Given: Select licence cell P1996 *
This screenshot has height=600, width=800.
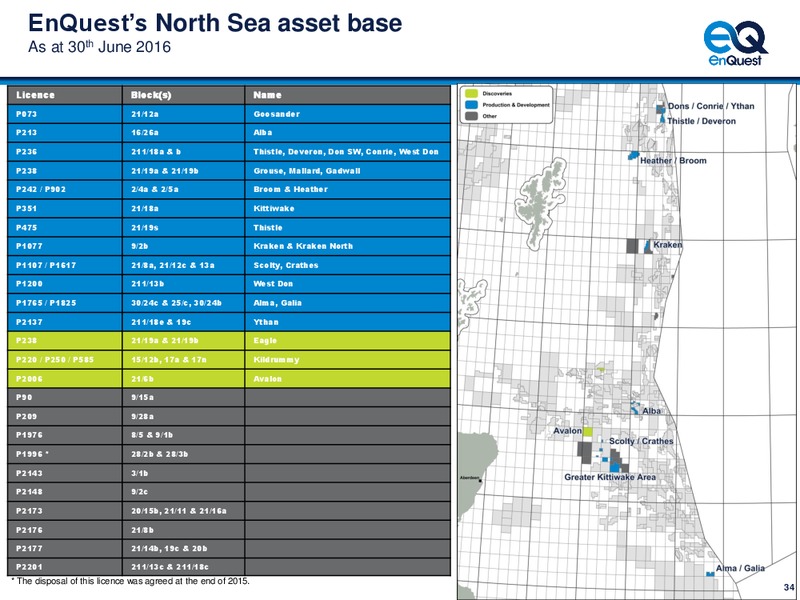Looking at the screenshot, I should [65, 454].
